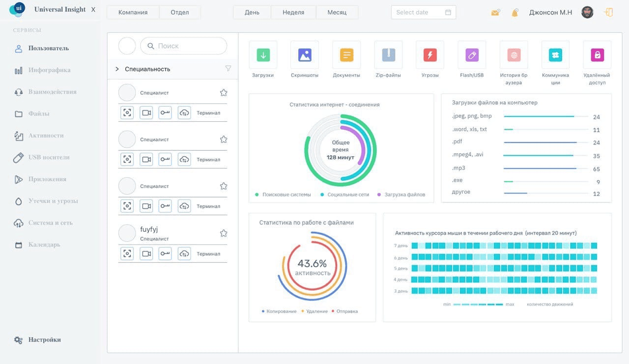
Task: Open the Загрузки downloads tile
Action: [x=263, y=55]
